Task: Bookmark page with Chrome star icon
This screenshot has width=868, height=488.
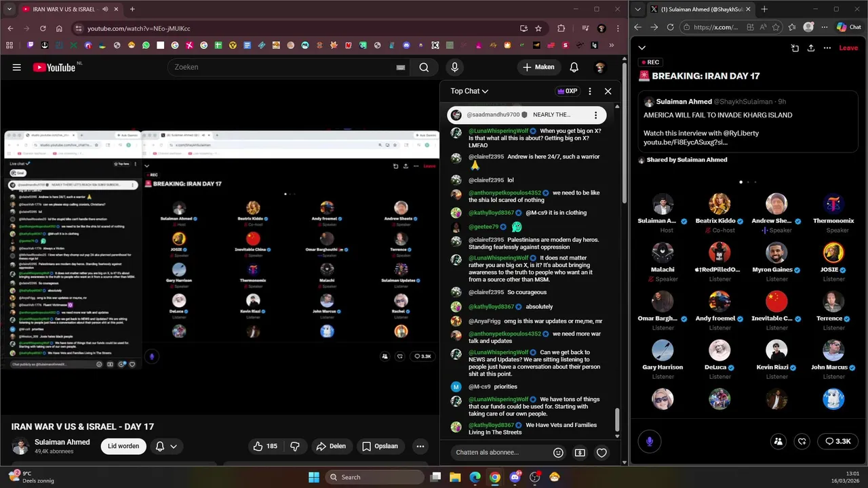Action: tap(538, 28)
